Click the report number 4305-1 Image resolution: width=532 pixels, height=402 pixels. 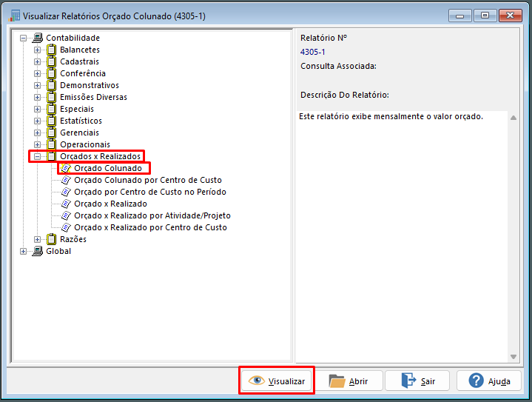point(312,52)
